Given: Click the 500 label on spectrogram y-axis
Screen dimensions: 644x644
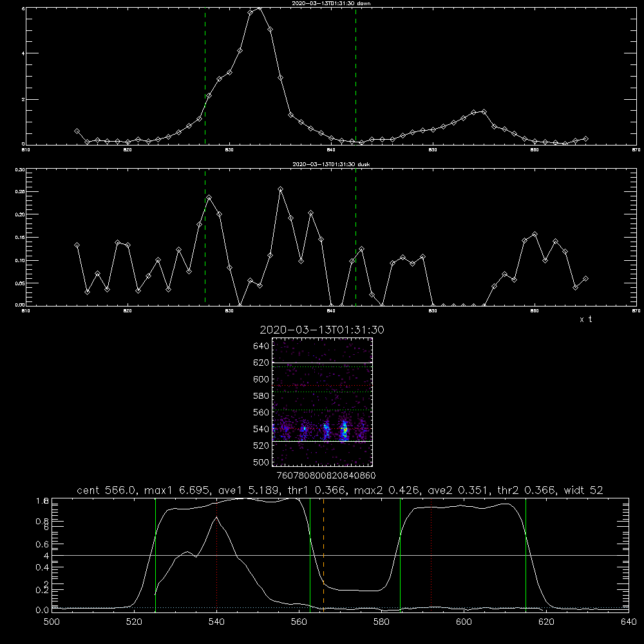Looking at the screenshot, I should pyautogui.click(x=261, y=462).
